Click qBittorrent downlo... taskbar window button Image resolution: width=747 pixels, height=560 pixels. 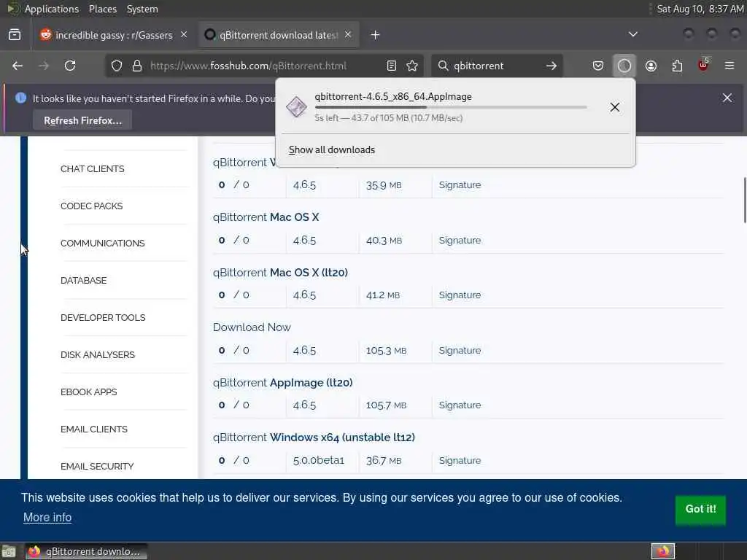coord(86,551)
